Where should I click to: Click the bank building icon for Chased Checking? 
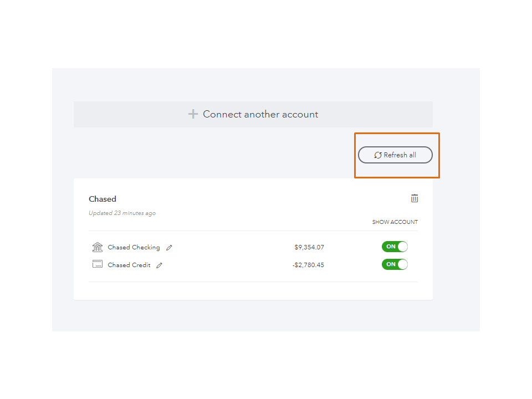tap(98, 247)
